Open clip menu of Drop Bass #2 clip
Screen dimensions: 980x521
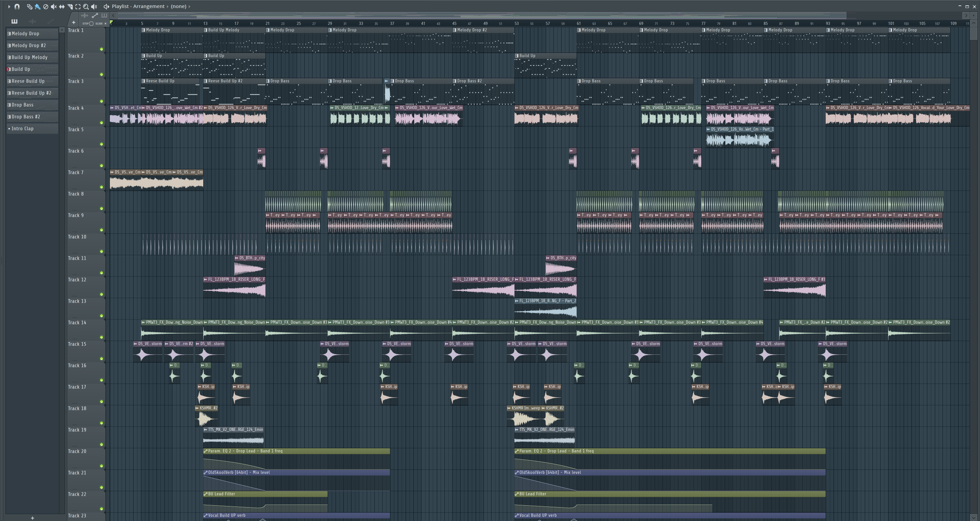coord(454,81)
